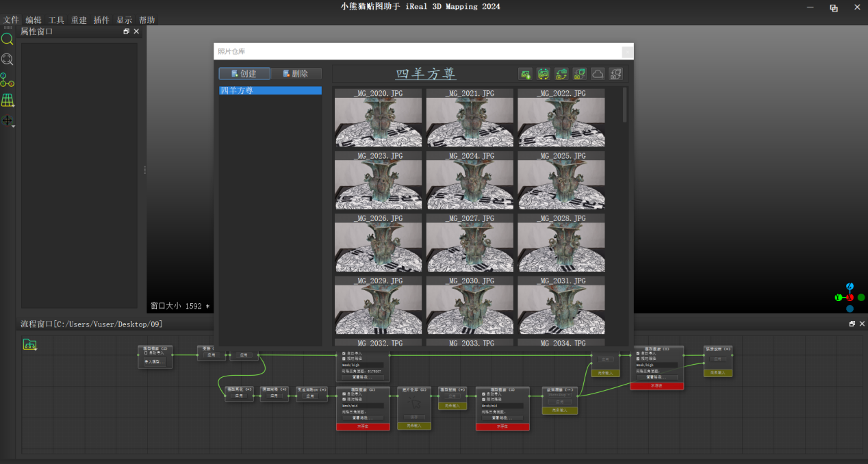Click the 导入模型... button in first node
This screenshot has height=464, width=868.
tap(155, 361)
